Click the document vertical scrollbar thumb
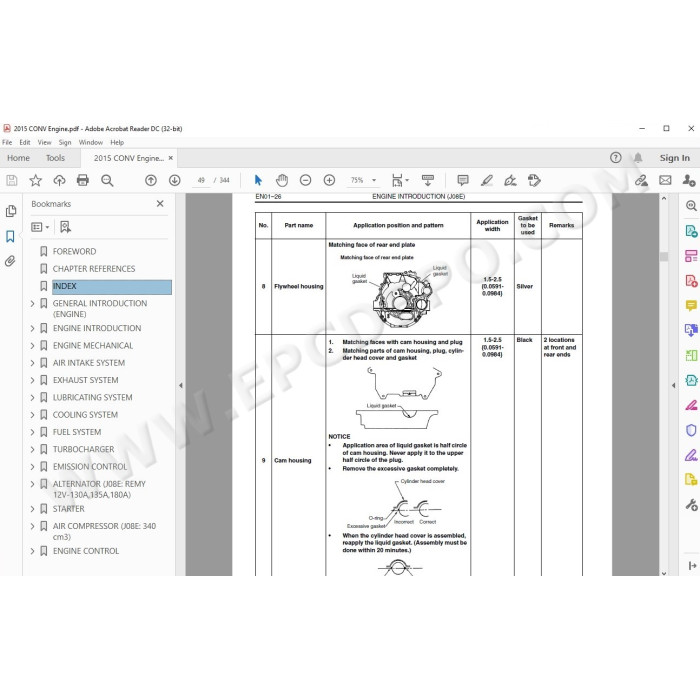This screenshot has width=700, height=700. (x=664, y=257)
